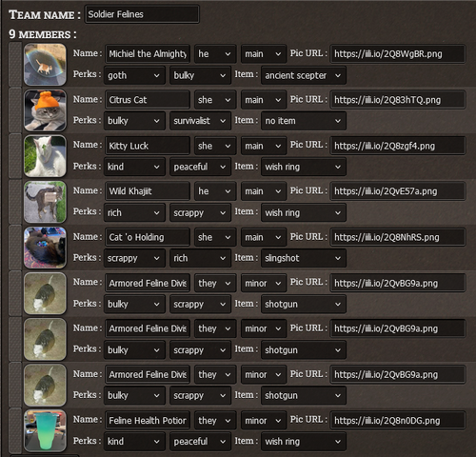Open Feline Health Potion's 'peaceful' perk dropdown
476x457 pixels.
coord(200,442)
